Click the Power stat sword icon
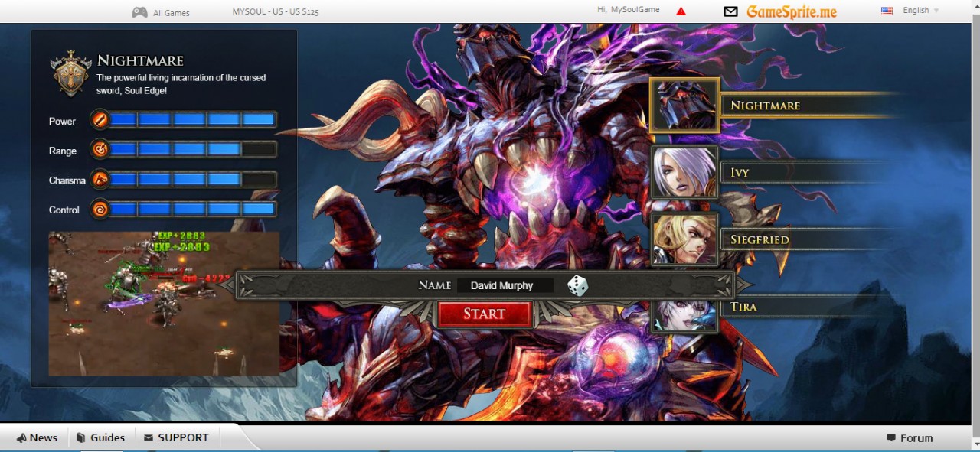This screenshot has height=452, width=980. coord(100,120)
